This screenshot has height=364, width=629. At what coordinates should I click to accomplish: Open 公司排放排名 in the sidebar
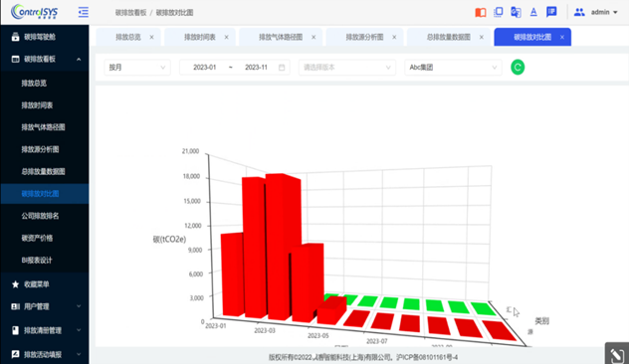[x=40, y=216]
